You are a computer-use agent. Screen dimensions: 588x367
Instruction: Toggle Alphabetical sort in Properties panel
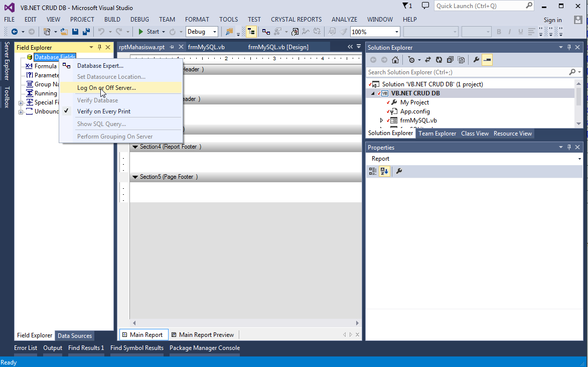point(384,171)
